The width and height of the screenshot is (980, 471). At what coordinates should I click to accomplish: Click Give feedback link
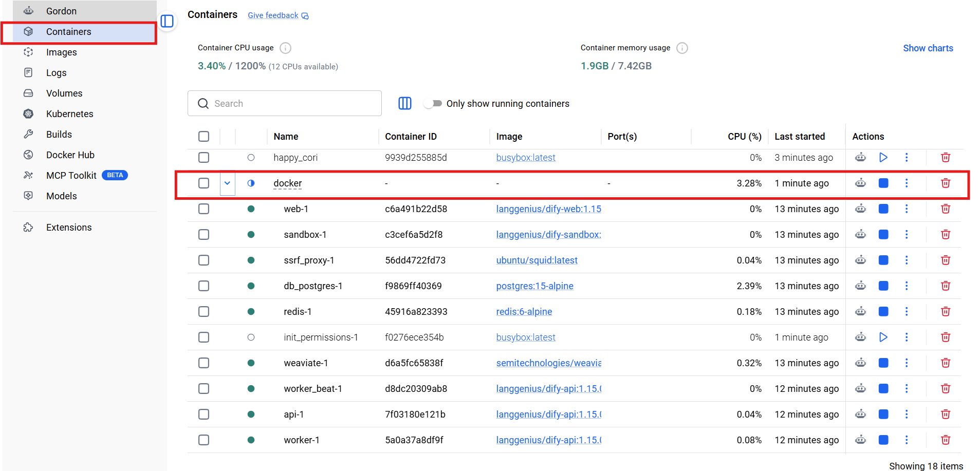278,15
